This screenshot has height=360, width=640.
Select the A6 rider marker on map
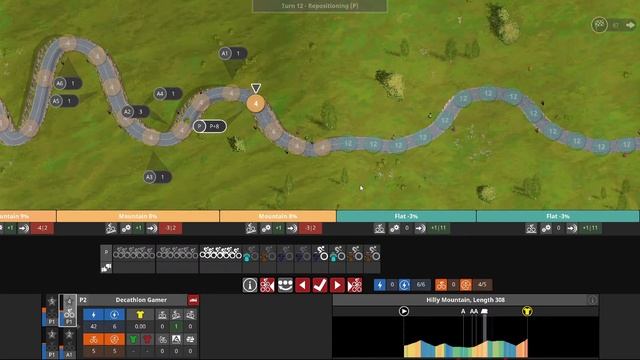click(67, 83)
